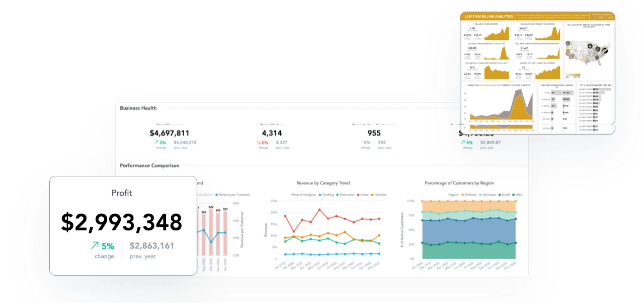Image resolution: width=644 pixels, height=303 pixels.
Task: Click the large 955 active customers value
Action: coord(374,133)
